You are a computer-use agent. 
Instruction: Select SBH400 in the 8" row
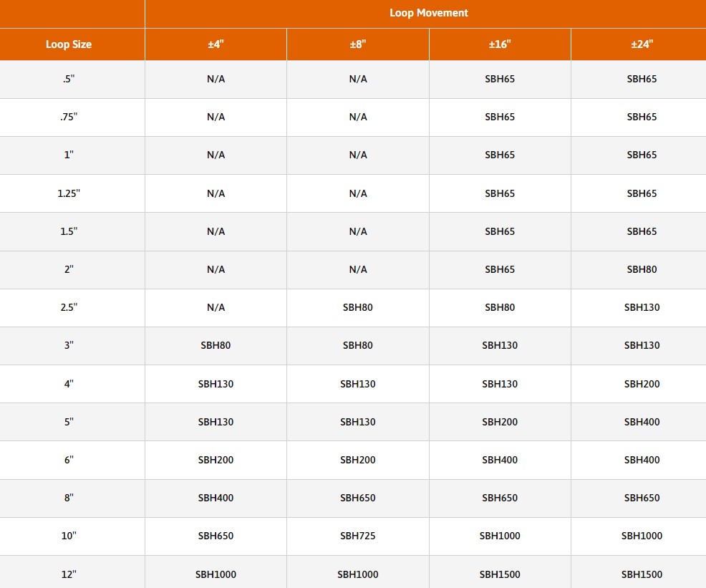click(216, 498)
